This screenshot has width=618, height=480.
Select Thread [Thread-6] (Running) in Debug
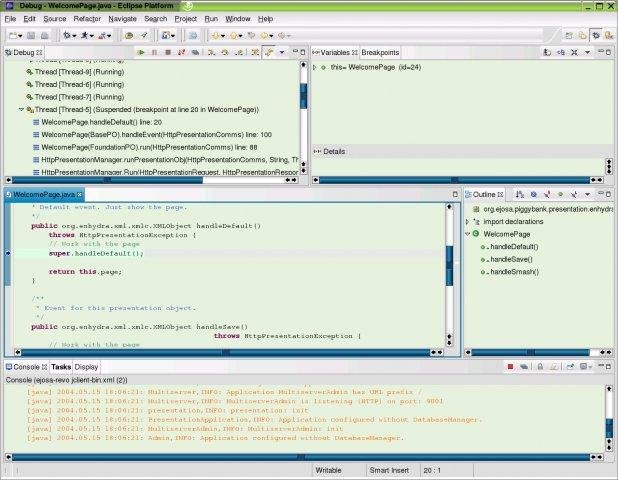(x=79, y=84)
